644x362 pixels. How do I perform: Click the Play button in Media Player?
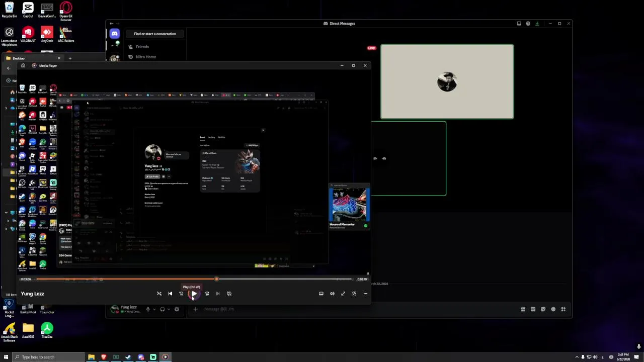(194, 294)
